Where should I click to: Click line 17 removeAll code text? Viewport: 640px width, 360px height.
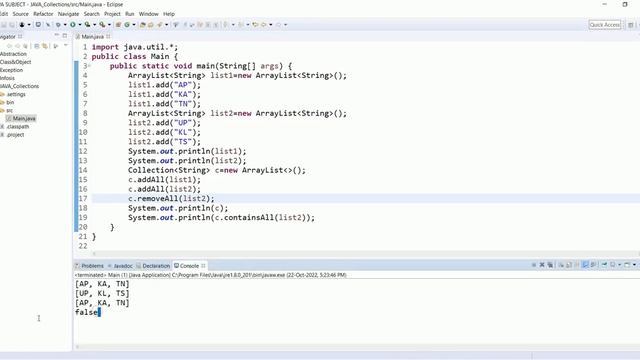tap(171, 198)
